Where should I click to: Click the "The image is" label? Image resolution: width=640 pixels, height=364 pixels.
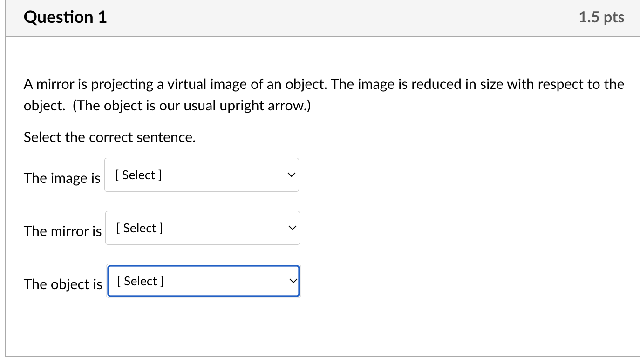point(62,178)
